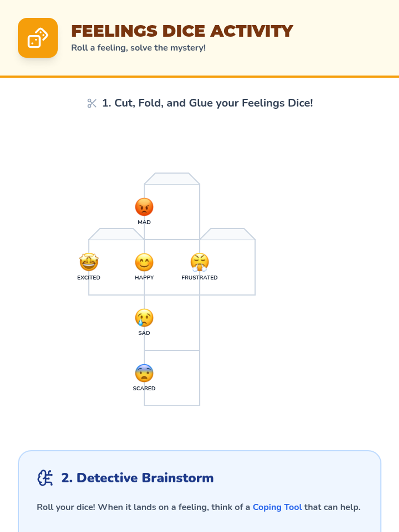Open the Coping Tool link
399x532 pixels.
point(277,507)
